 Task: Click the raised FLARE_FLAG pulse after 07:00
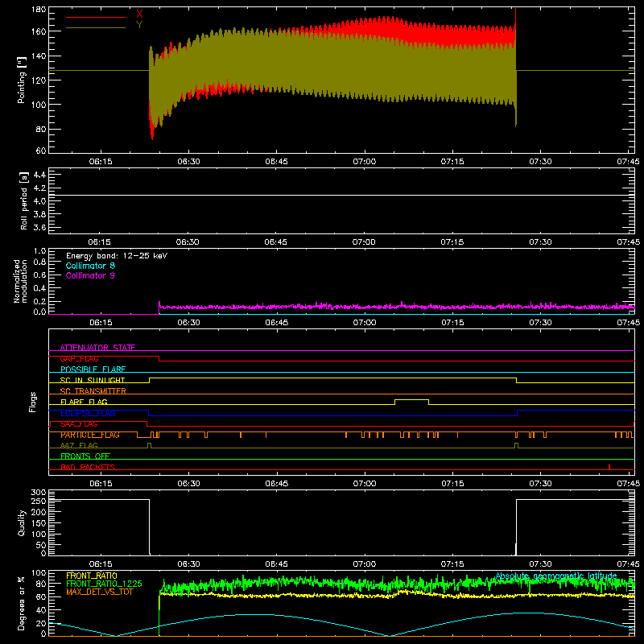click(x=411, y=400)
